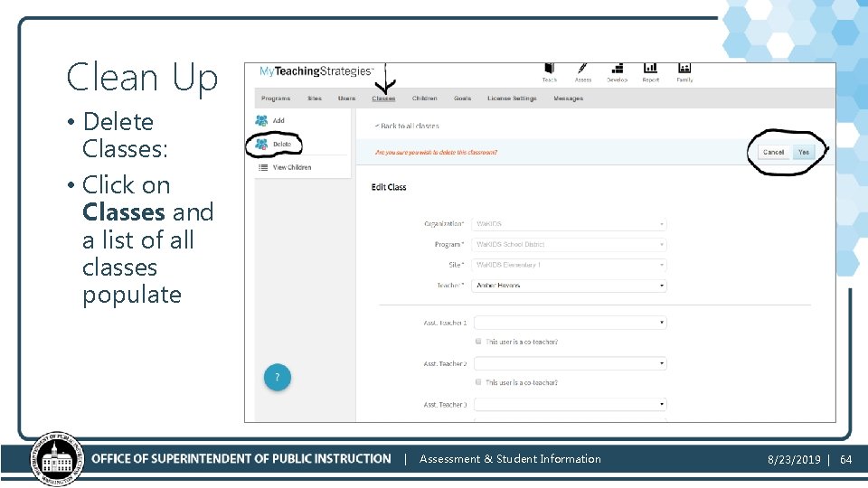Click the slide number 64
Image resolution: width=868 pixels, height=488 pixels.
coord(846,459)
